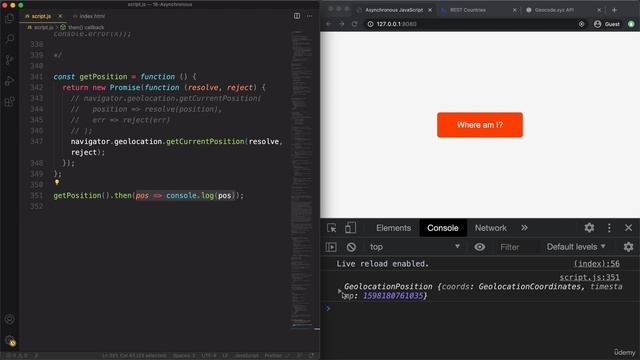The image size is (640, 360).
Task: Show more DevTools tabs
Action: (524, 228)
